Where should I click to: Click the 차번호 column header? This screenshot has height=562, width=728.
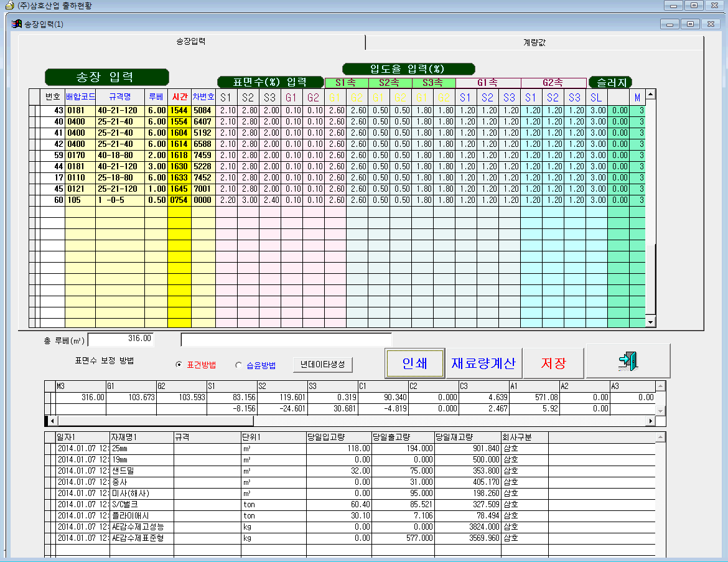[203, 96]
